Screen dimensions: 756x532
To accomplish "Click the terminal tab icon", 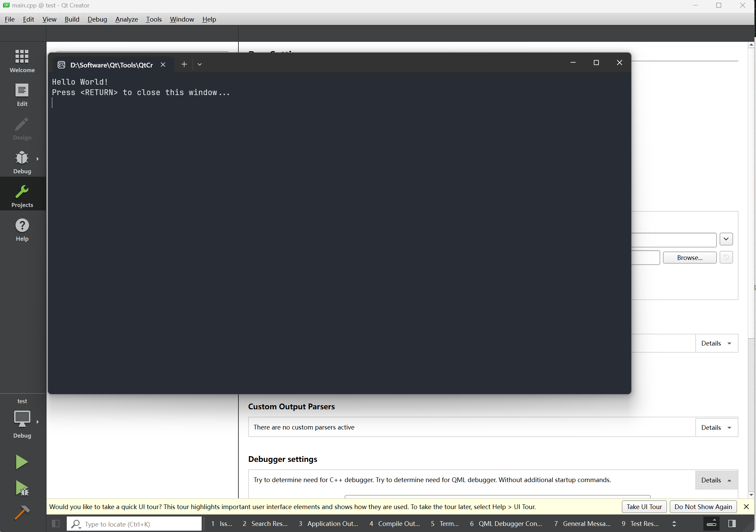I will 61,65.
